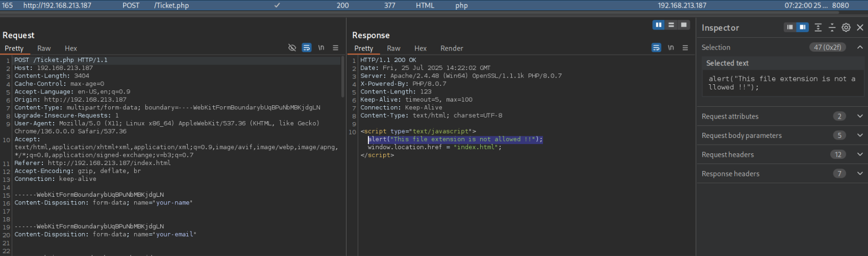Select side-by-side split layout icon
The height and width of the screenshot is (256, 868).
click(x=659, y=25)
